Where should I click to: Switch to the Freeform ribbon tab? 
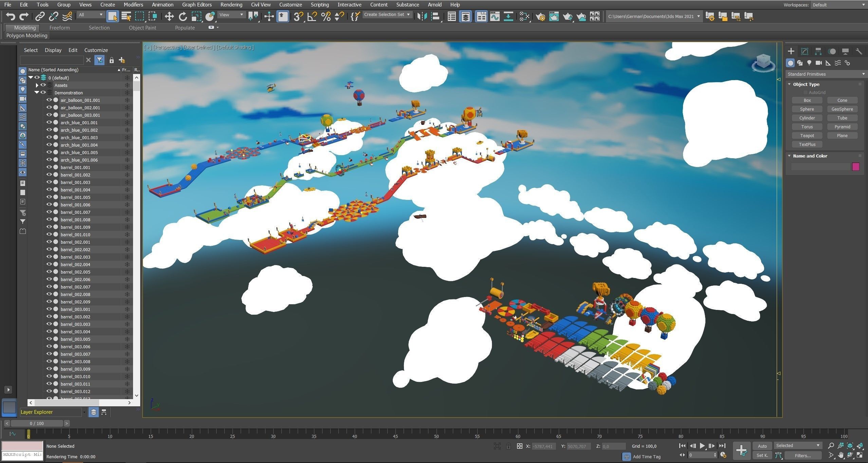click(x=59, y=28)
